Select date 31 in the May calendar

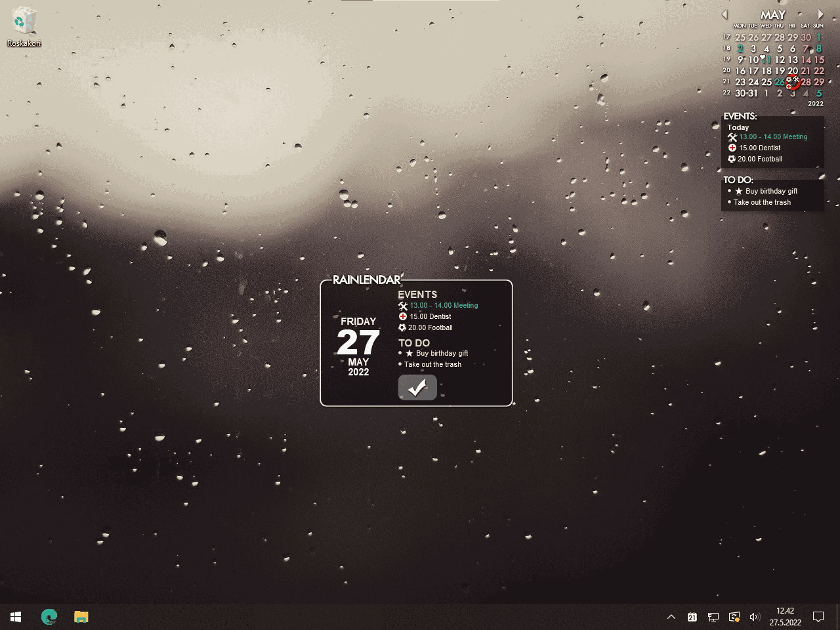753,93
